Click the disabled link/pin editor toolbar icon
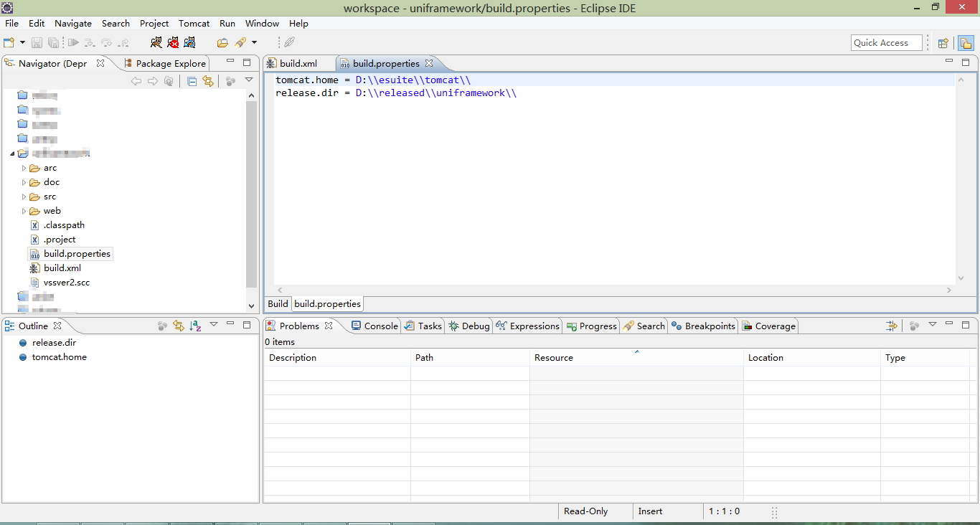This screenshot has width=980, height=525. [x=289, y=43]
